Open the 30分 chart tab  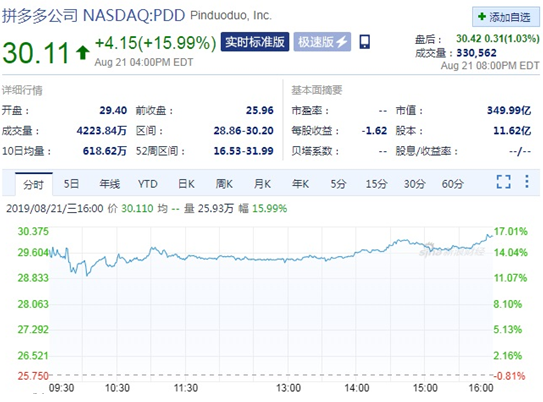(415, 184)
